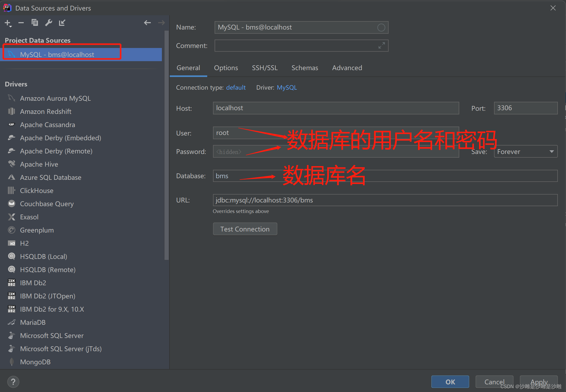Go back with the left arrow
This screenshot has width=566, height=392.
coord(147,23)
